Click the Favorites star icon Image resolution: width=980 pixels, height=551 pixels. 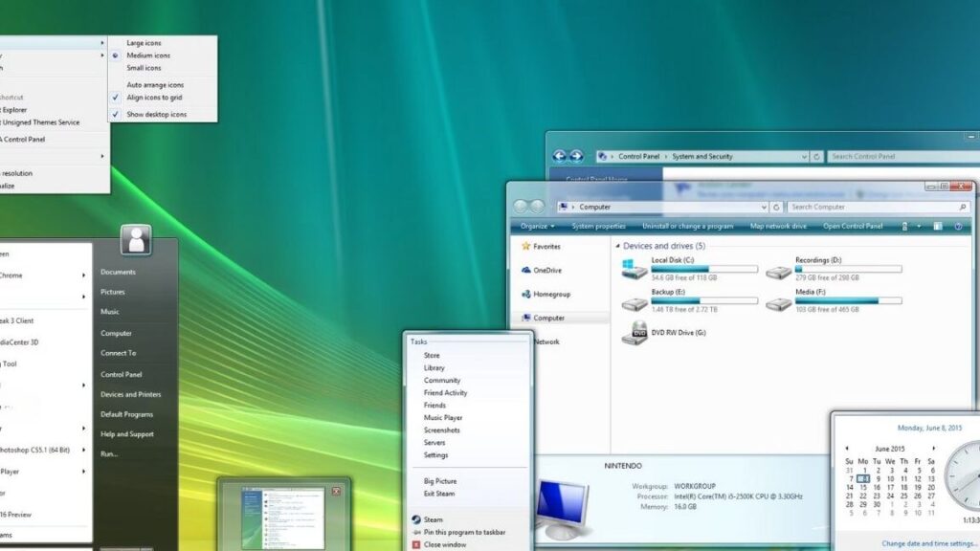tap(525, 246)
